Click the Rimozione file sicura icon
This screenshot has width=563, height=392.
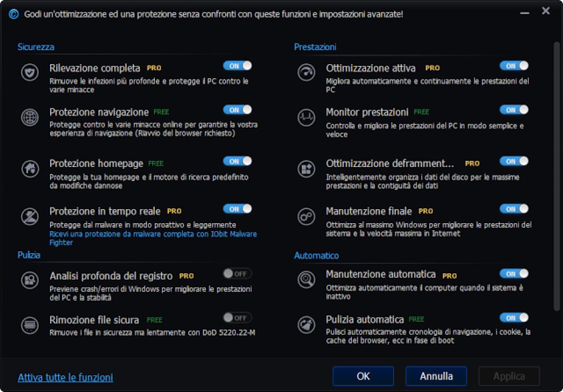pos(30,324)
